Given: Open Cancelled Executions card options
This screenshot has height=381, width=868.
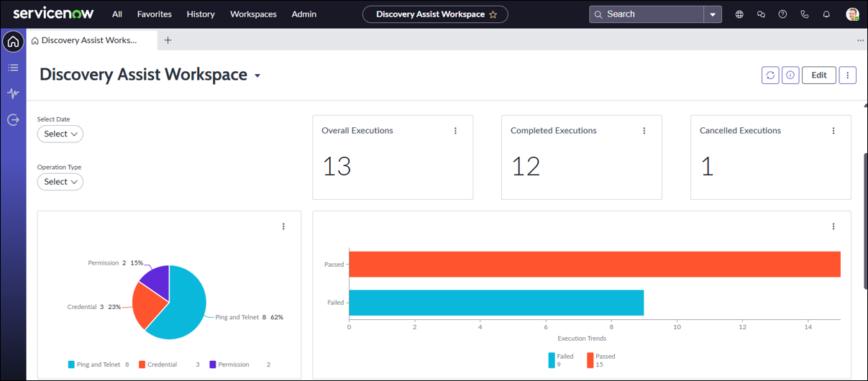Looking at the screenshot, I should pyautogui.click(x=833, y=131).
